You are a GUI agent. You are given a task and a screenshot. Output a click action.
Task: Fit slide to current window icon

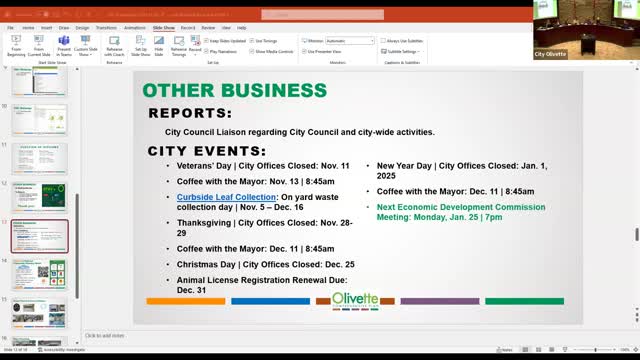click(636, 350)
